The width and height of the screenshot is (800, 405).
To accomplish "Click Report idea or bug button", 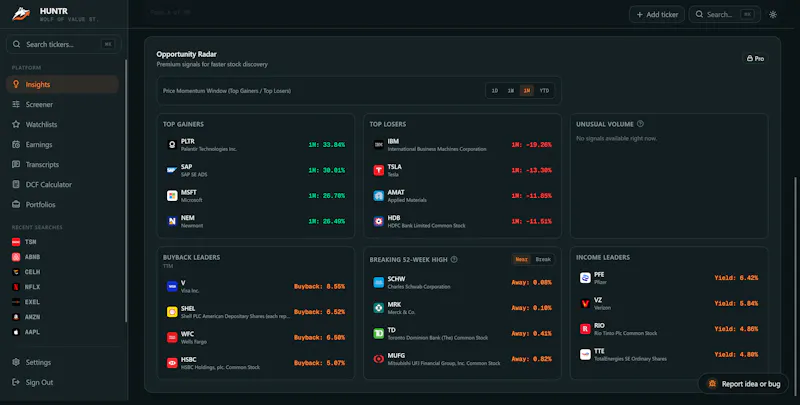I will [x=743, y=384].
